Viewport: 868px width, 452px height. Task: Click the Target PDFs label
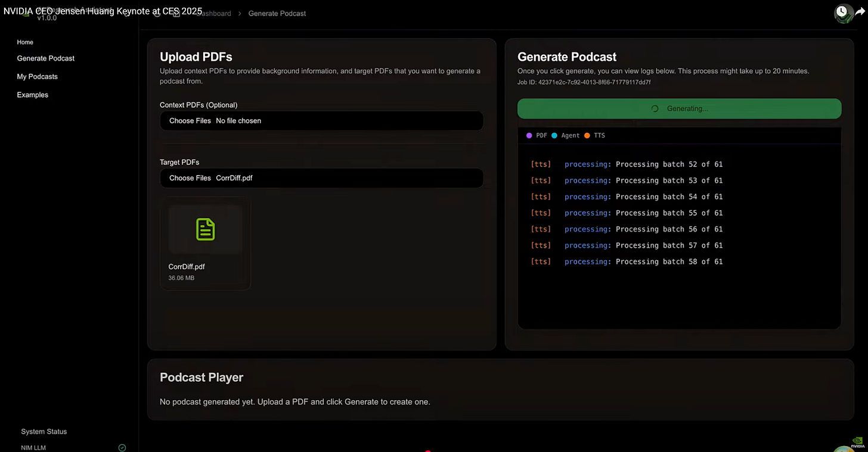click(179, 163)
